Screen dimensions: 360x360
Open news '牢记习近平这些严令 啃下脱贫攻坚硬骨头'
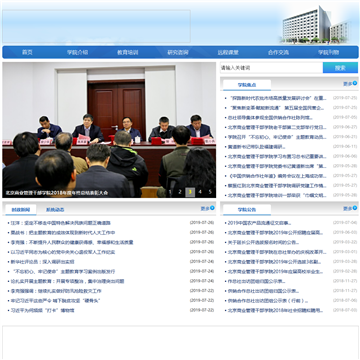[x=55, y=301]
